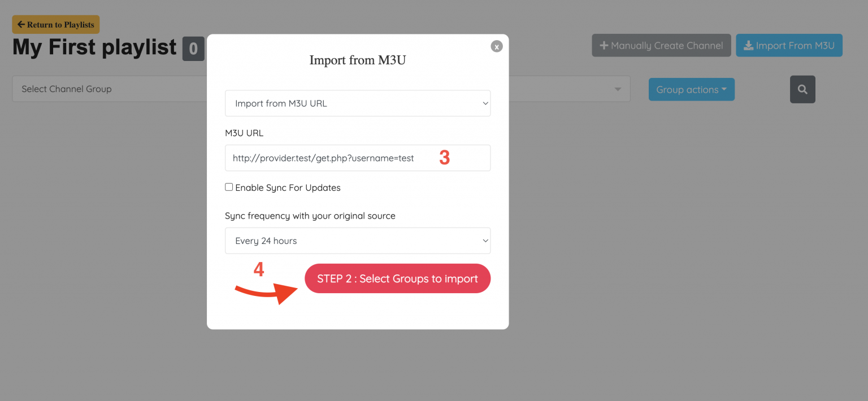This screenshot has width=868, height=401.
Task: Click the back arrow on Return to Playlists
Action: tap(21, 24)
